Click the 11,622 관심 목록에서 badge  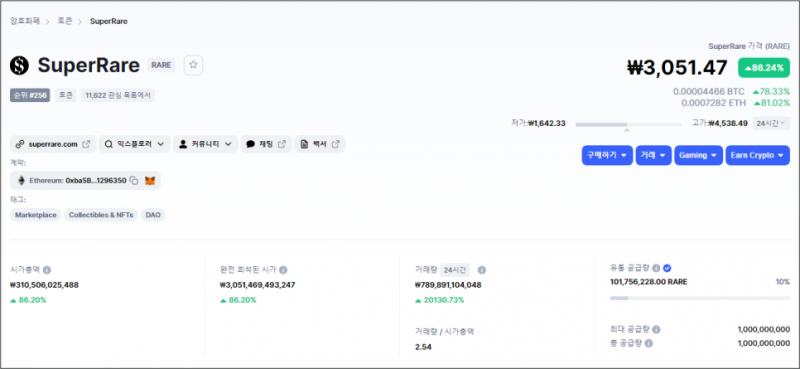(x=118, y=95)
